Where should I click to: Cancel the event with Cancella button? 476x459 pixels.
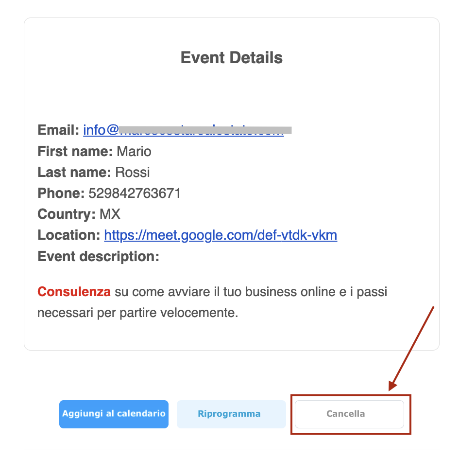tap(349, 414)
